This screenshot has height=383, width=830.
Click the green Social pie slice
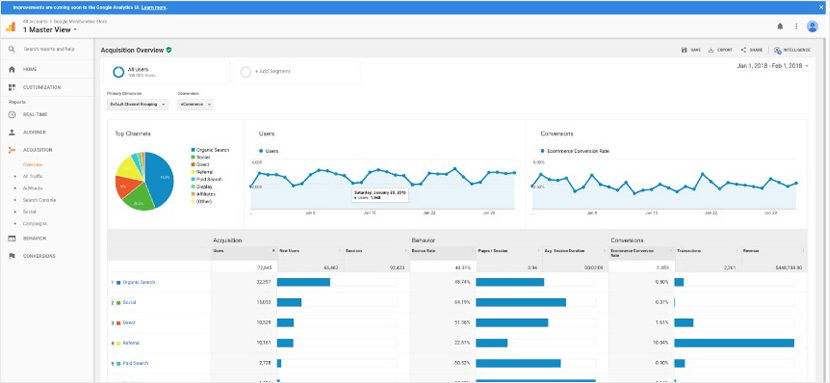[x=139, y=199]
